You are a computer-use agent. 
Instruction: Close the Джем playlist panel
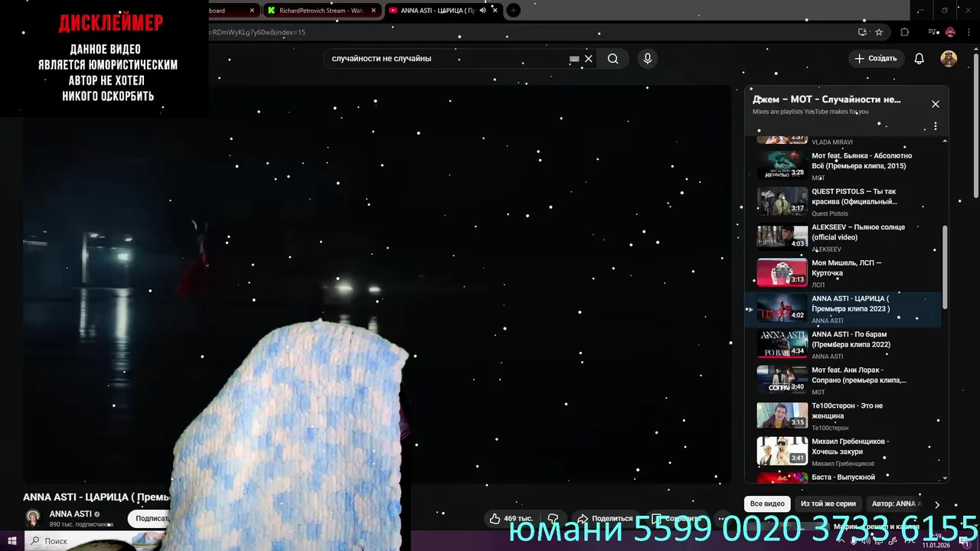tap(935, 104)
